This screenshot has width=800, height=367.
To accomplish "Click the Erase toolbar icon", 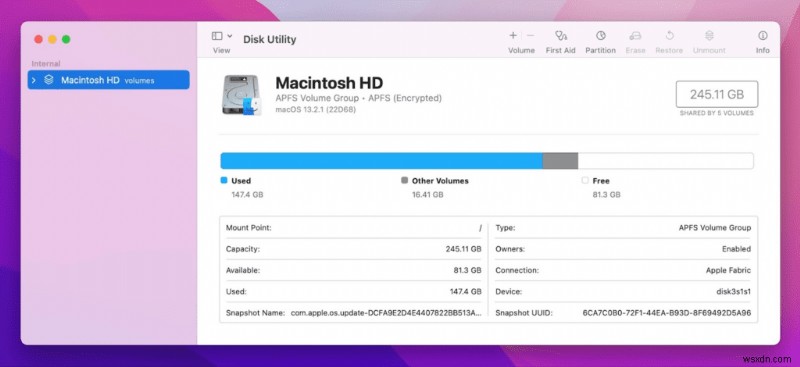I will [635, 36].
